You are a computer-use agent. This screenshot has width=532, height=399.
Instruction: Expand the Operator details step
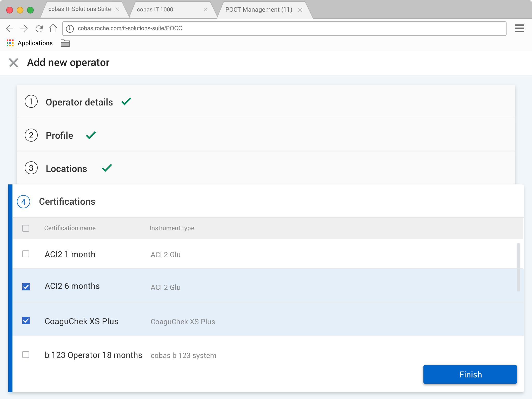79,102
